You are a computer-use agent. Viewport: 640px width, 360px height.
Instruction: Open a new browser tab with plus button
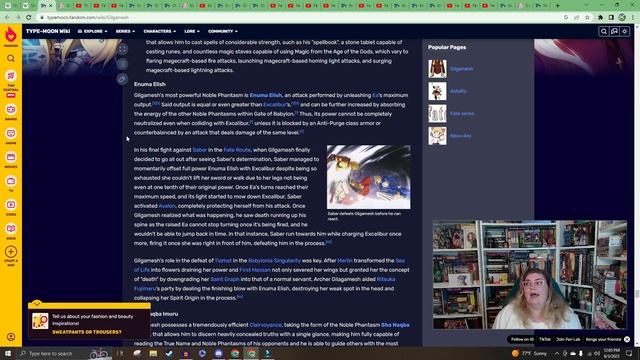(x=558, y=6)
